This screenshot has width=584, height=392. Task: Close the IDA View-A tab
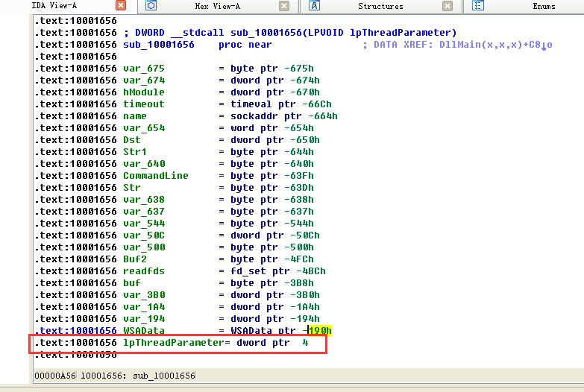click(121, 5)
